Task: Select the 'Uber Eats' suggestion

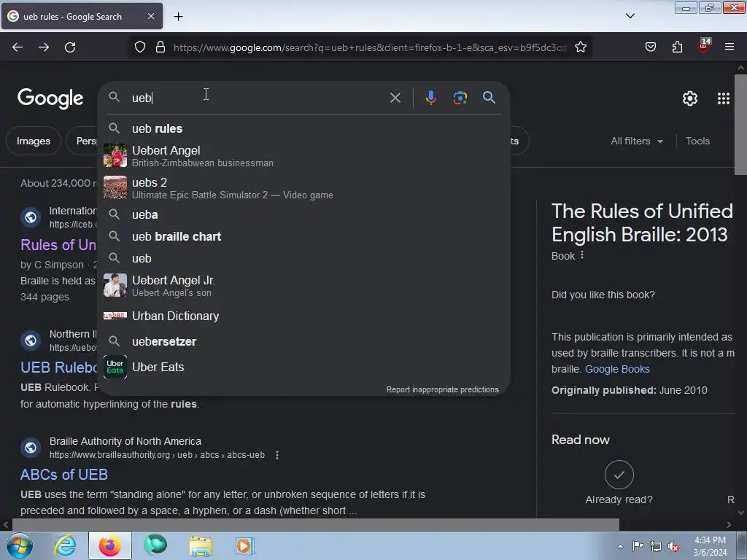Action: [303, 367]
